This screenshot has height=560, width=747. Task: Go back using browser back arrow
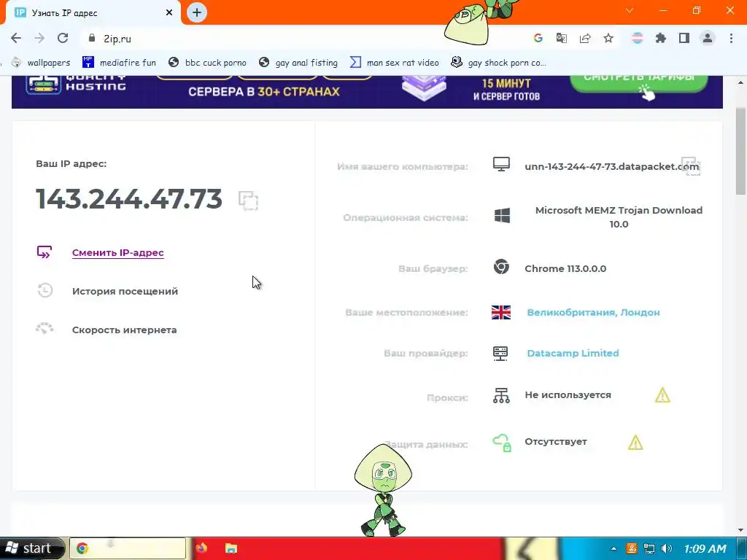(16, 39)
